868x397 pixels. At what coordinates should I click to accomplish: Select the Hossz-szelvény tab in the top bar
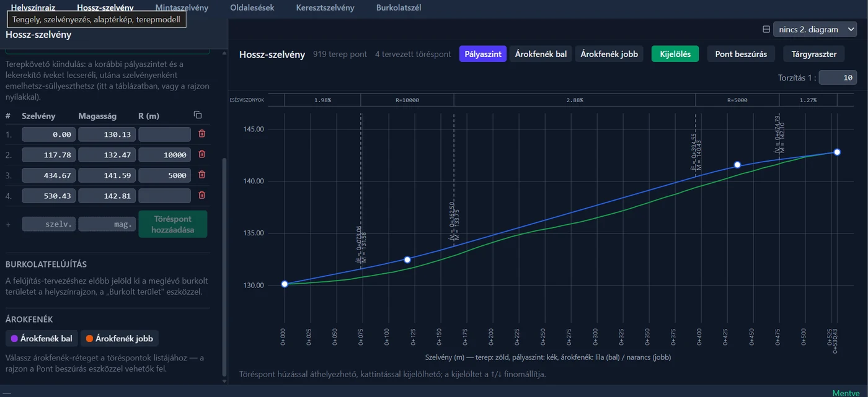(x=105, y=8)
